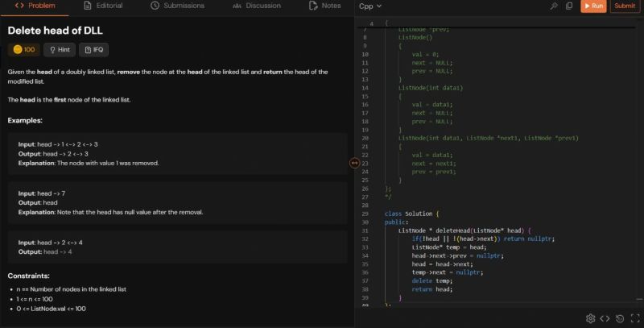The image size is (644, 328).
Task: Click code line 'temp->next = nullptr;'
Action: coord(448,272)
